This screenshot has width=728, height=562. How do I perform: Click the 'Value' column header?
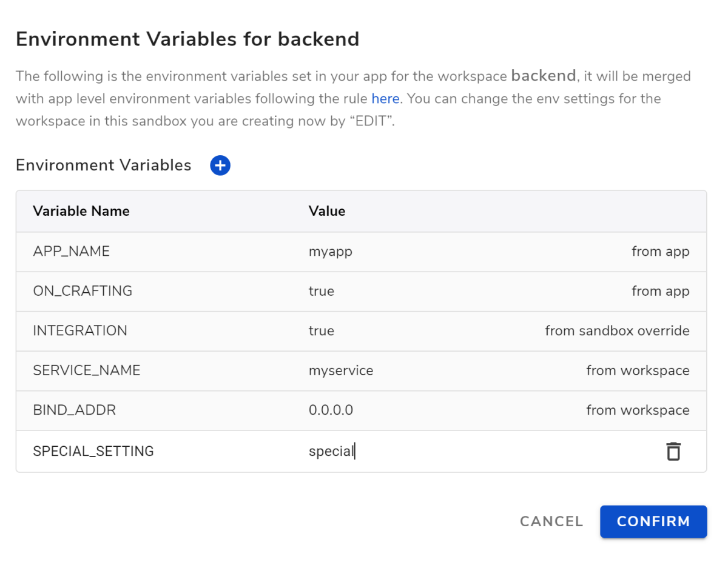click(x=327, y=211)
